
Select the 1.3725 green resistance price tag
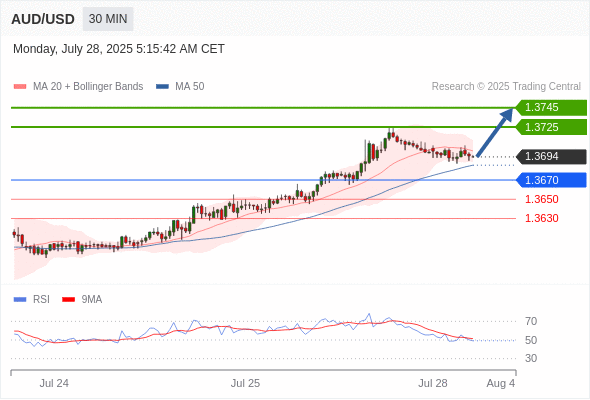(551, 127)
